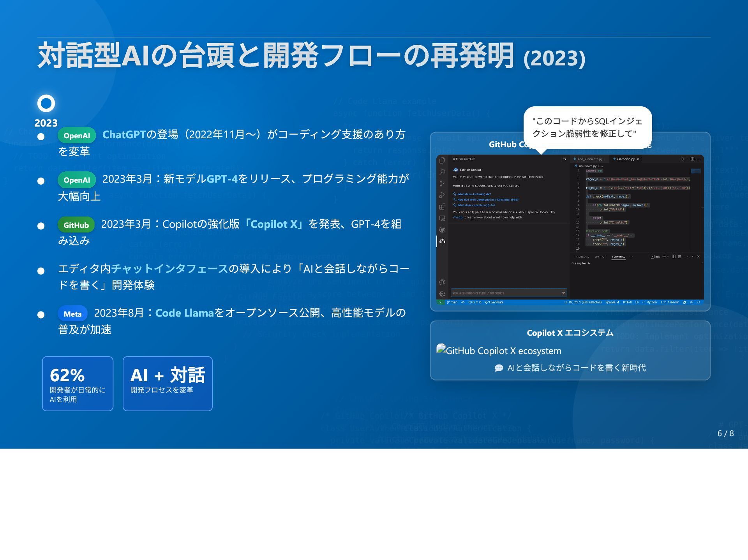Click the /help link in the Copilot chat
This screenshot has height=560, width=748.
pyautogui.click(x=458, y=217)
